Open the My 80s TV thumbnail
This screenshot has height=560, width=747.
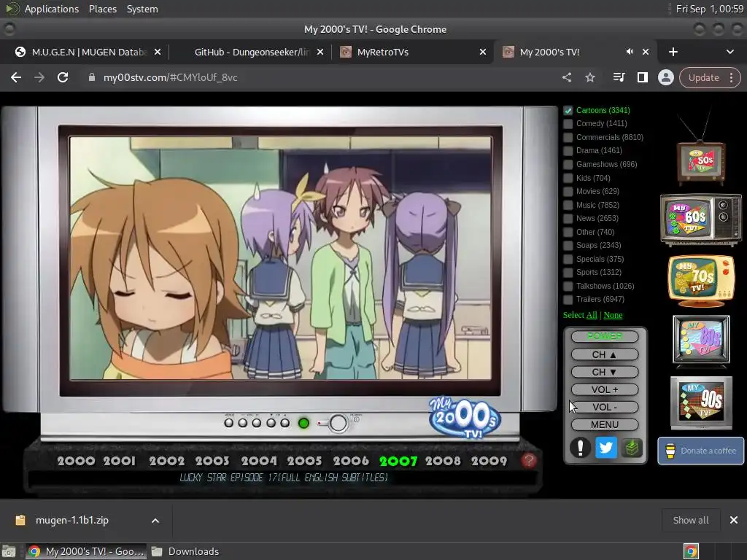pos(701,340)
